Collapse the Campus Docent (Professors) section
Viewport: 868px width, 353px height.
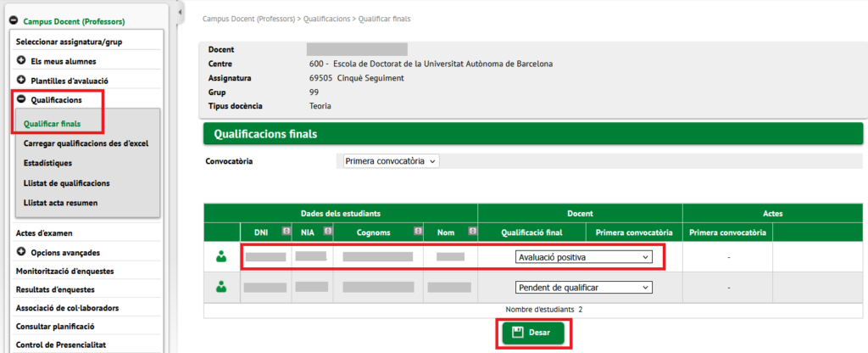tap(13, 21)
